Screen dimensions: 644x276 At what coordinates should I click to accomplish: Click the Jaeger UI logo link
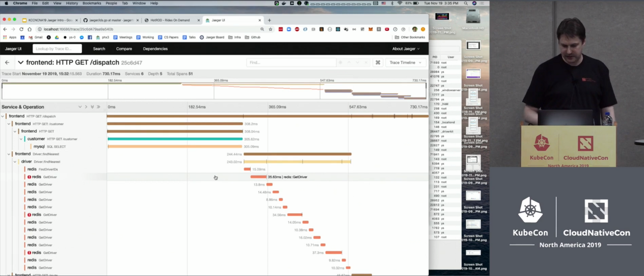pos(13,49)
